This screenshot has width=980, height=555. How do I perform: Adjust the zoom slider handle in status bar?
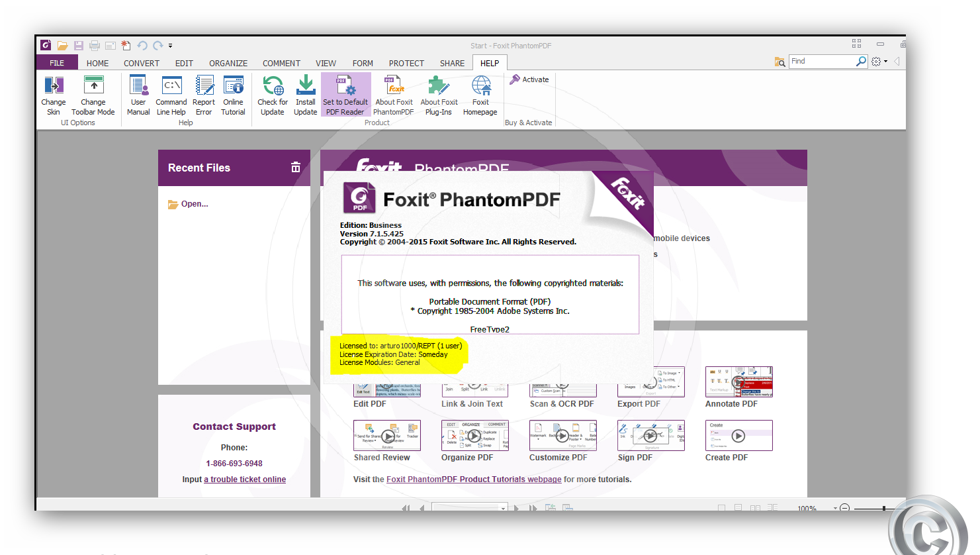point(884,508)
